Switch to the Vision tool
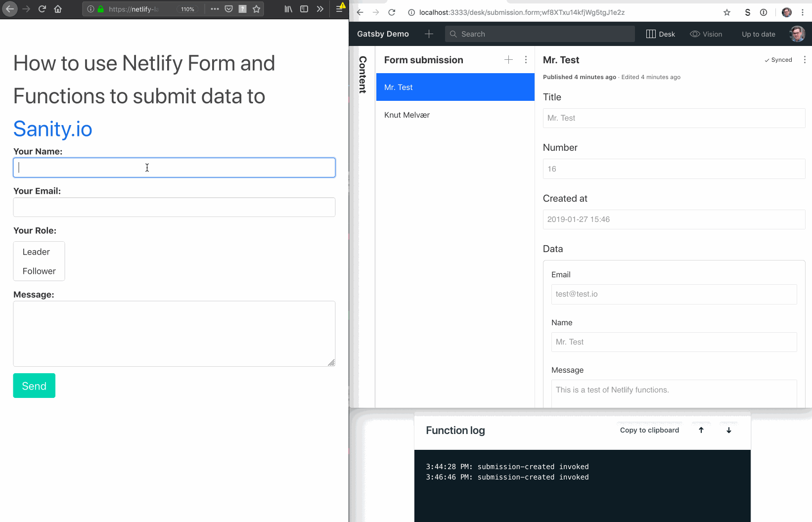Viewport: 812px width, 522px height. pyautogui.click(x=706, y=34)
